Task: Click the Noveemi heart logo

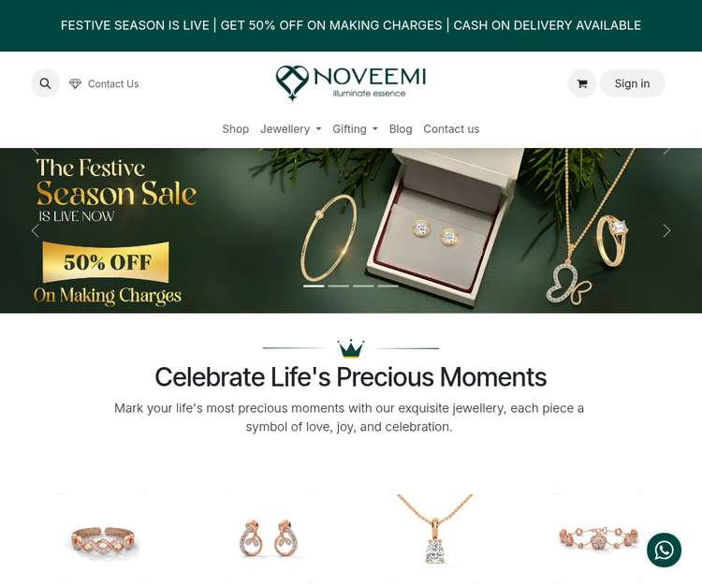Action: click(292, 82)
